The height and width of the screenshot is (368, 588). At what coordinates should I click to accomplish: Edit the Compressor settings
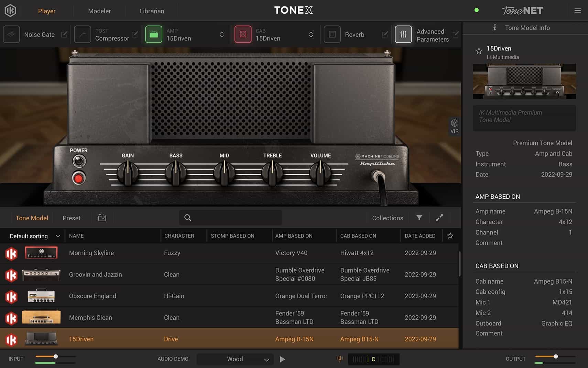pos(135,34)
